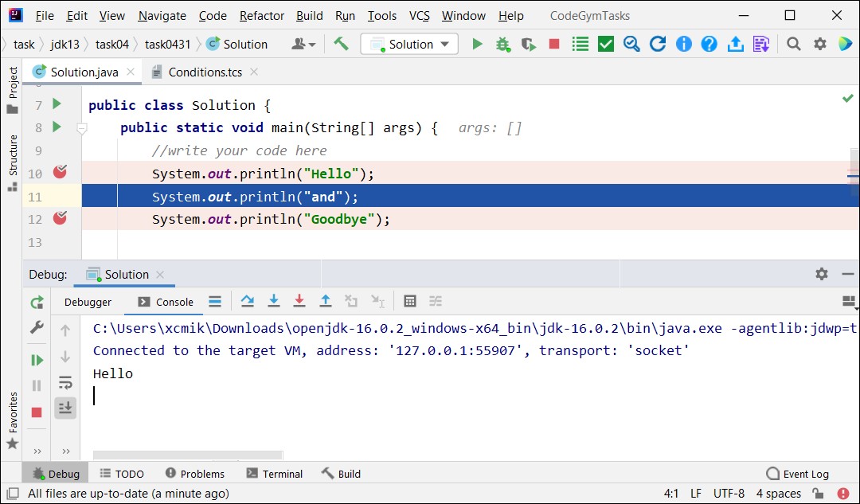Stop the running process in main toolbar
Viewport: 860px width, 504px height.
554,44
